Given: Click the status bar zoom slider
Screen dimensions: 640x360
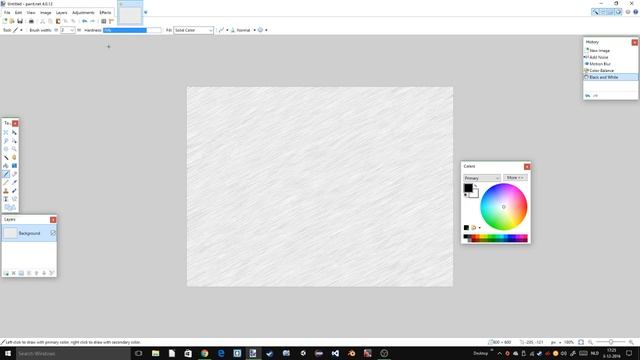Looking at the screenshot, I should coord(611,342).
